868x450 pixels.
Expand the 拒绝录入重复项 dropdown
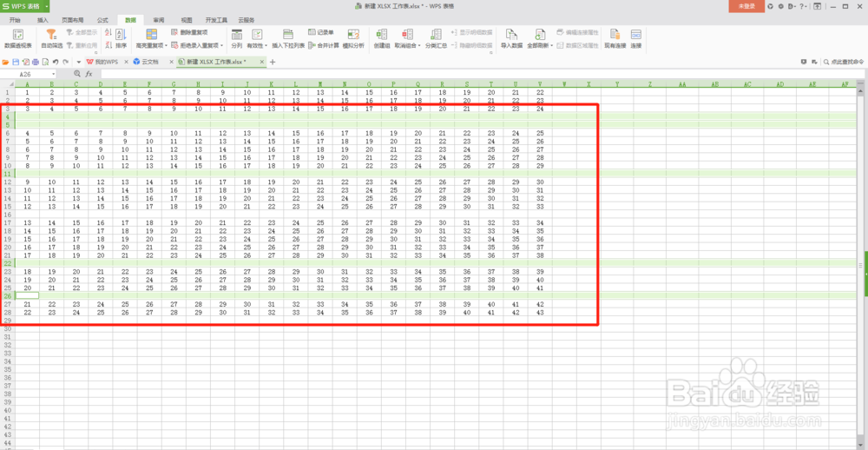(222, 45)
